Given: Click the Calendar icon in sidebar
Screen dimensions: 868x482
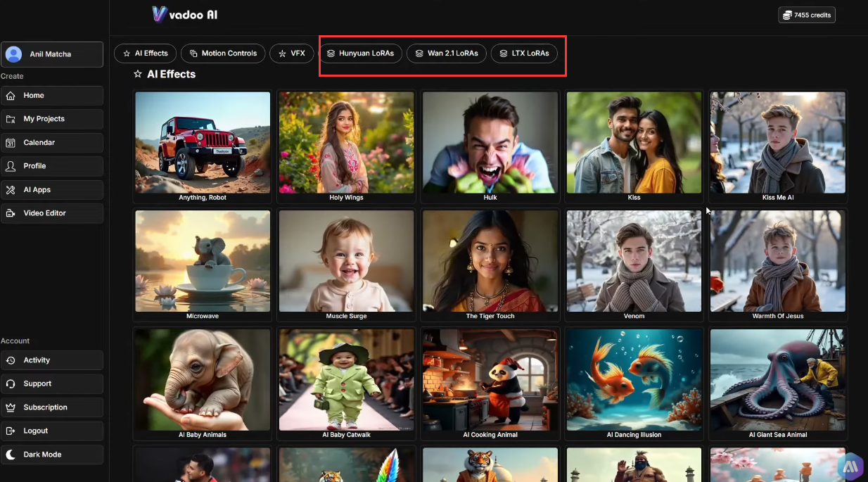Looking at the screenshot, I should point(11,143).
